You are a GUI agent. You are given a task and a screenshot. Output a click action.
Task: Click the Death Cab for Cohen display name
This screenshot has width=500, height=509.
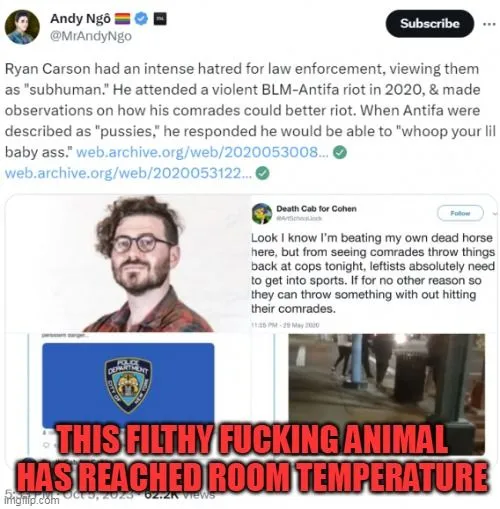coord(316,209)
